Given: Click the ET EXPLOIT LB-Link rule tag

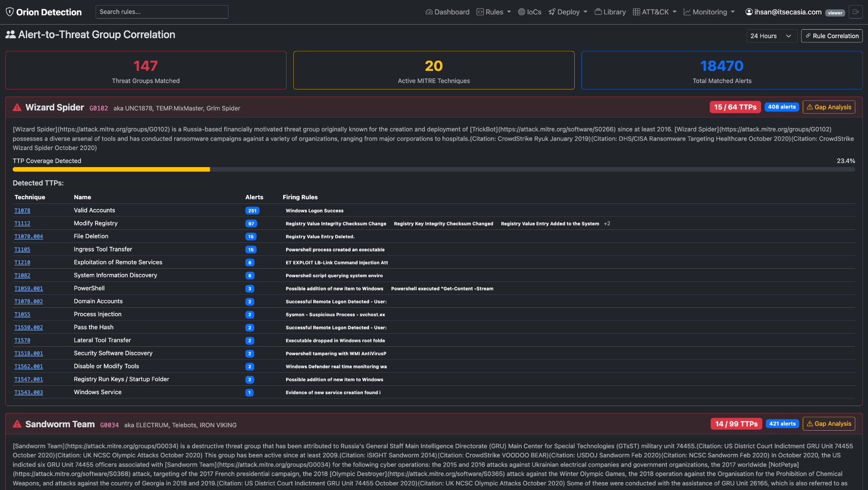Looking at the screenshot, I should click(x=337, y=263).
